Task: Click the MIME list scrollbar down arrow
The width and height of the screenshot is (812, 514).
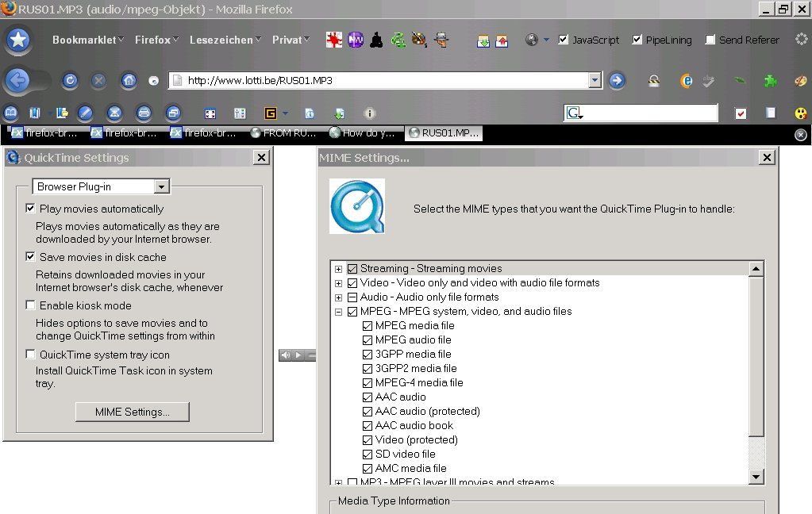Action: click(x=756, y=477)
